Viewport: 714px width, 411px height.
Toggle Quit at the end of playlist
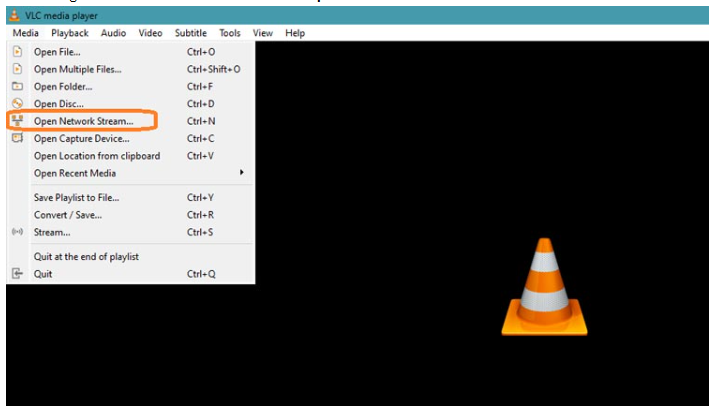(86, 257)
